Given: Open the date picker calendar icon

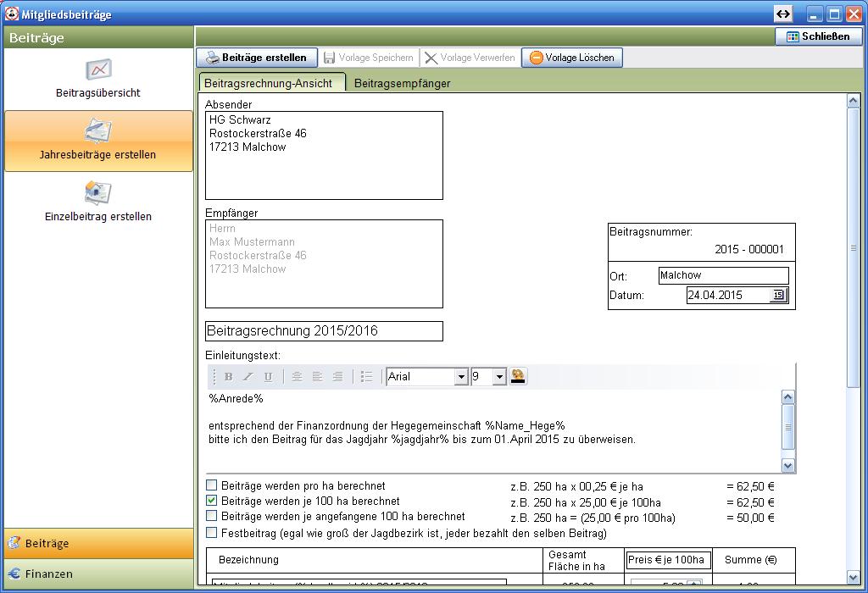Looking at the screenshot, I should 778,296.
